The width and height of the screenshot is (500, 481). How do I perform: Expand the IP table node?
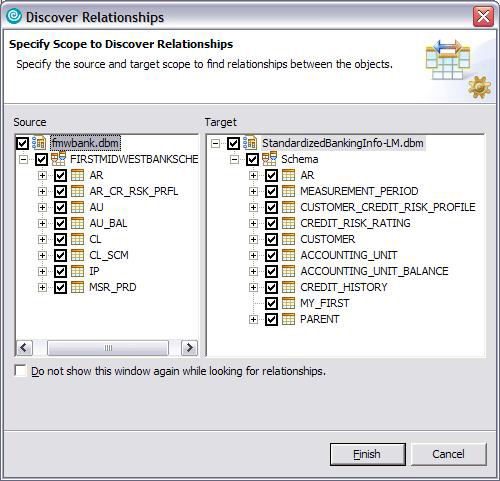(42, 271)
